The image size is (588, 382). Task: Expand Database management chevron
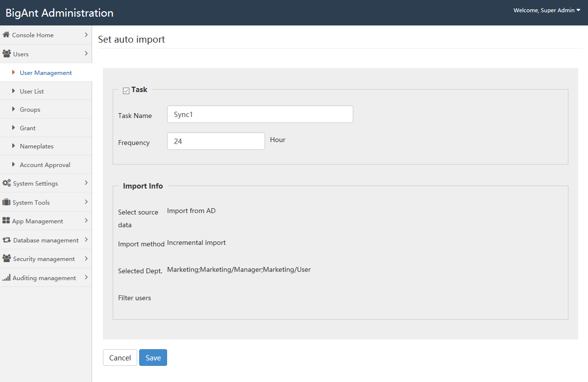click(86, 239)
